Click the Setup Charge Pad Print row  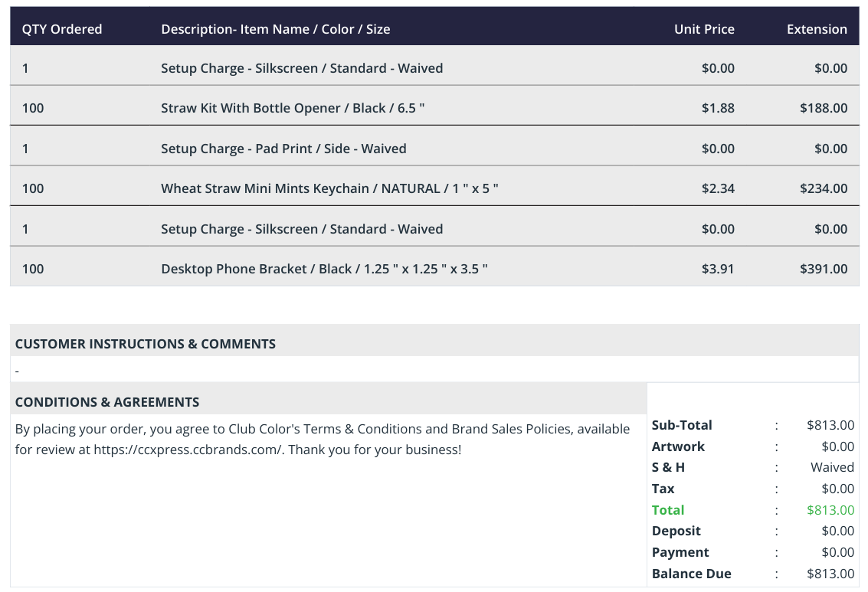coord(434,149)
